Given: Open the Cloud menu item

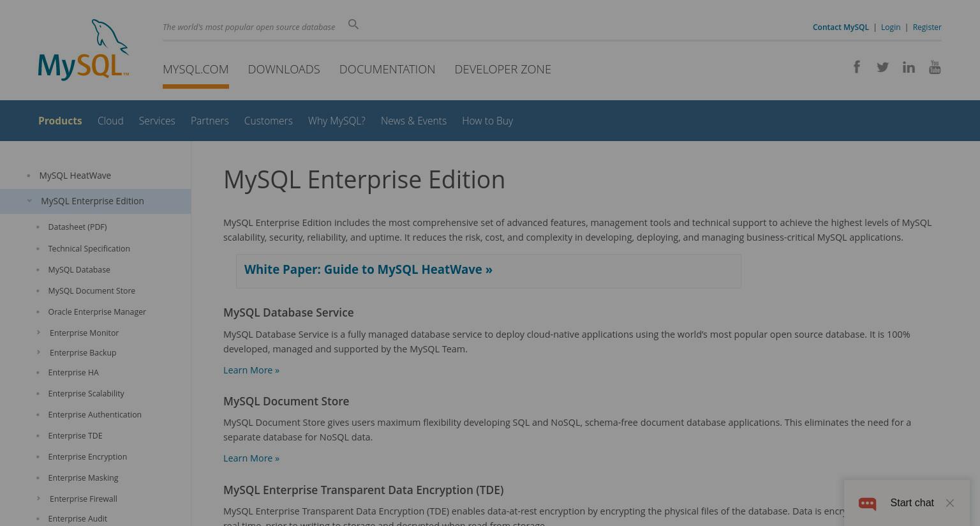Looking at the screenshot, I should (110, 121).
